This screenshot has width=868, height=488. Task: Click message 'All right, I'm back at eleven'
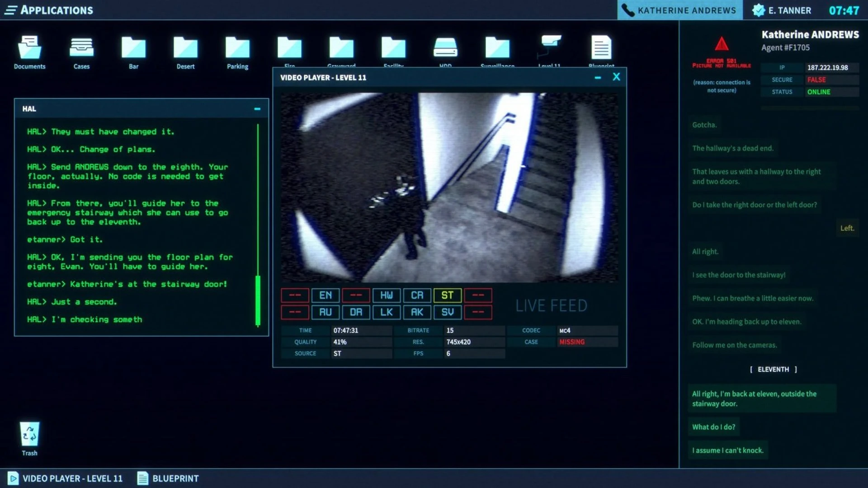[x=762, y=399]
